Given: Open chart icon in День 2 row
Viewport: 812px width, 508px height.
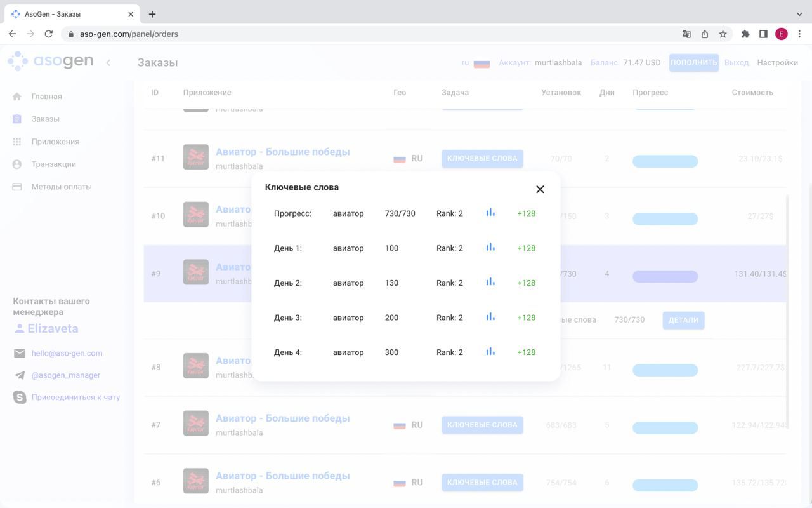Looking at the screenshot, I should [x=490, y=283].
